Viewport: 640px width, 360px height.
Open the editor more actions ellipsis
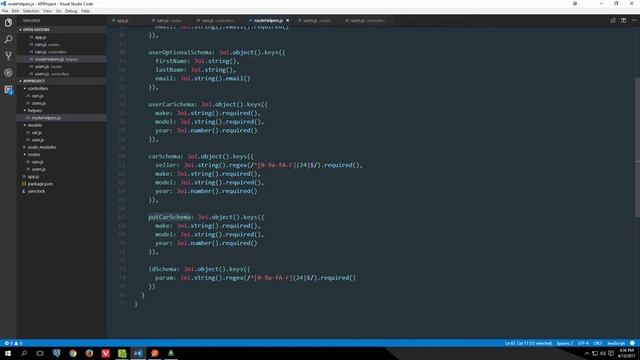click(634, 20)
